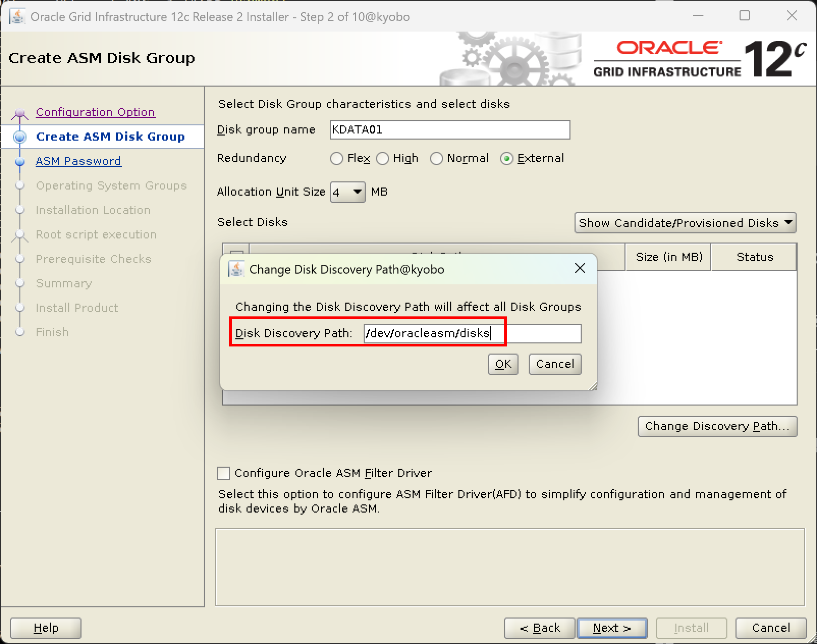This screenshot has height=644, width=817.
Task: Click the Java icon in the Change Disk Discovery Path dialog
Action: pos(236,269)
